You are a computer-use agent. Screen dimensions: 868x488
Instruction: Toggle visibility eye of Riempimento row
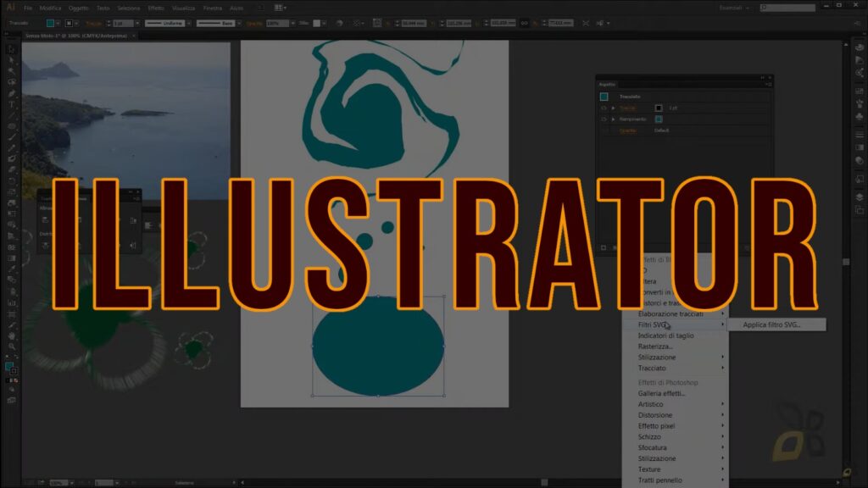[604, 119]
